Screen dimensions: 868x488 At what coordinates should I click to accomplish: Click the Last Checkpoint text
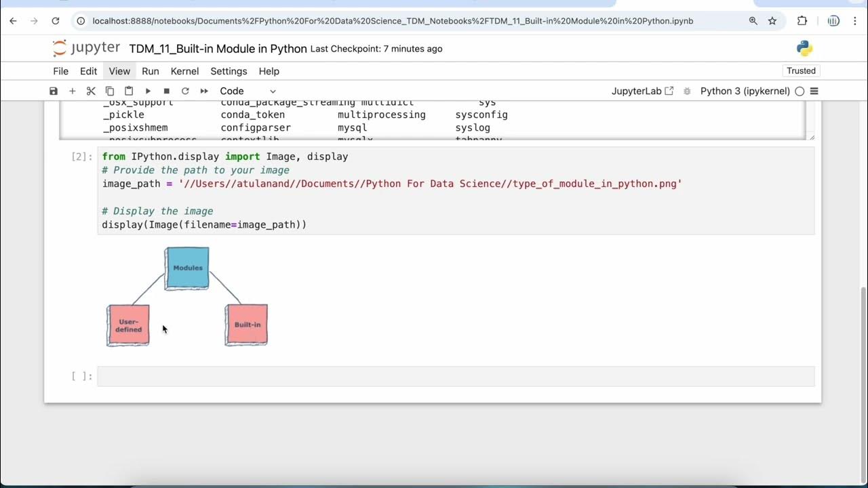pos(376,49)
